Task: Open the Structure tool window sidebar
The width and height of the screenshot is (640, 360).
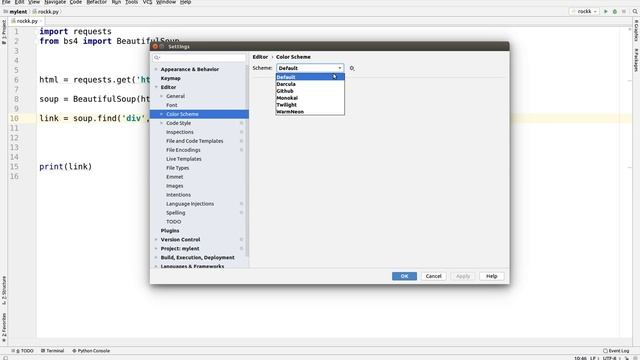Action: pyautogui.click(x=4, y=290)
